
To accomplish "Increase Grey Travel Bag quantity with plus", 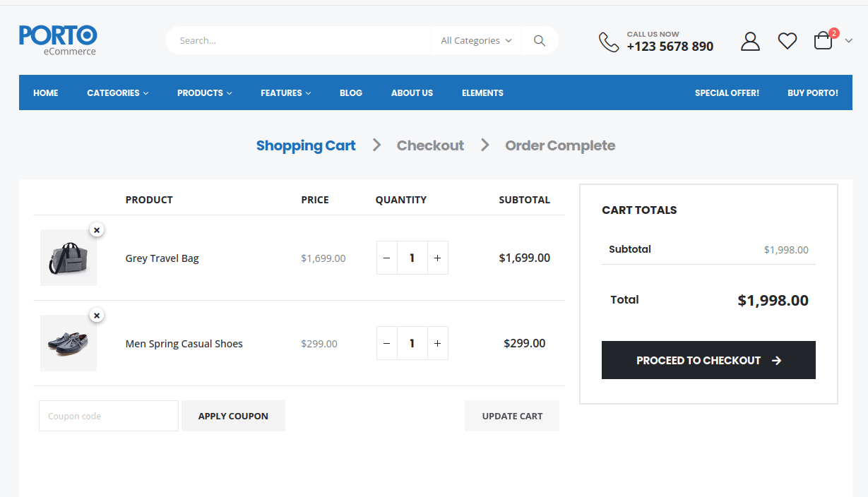I will pos(437,258).
